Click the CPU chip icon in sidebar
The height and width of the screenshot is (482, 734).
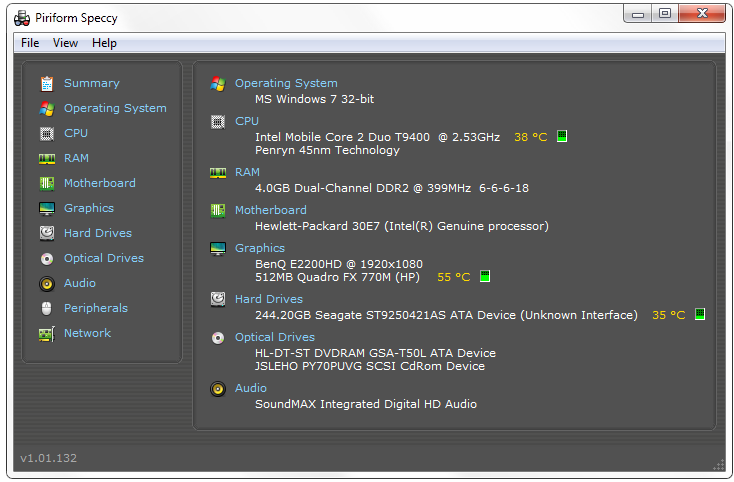pos(47,134)
